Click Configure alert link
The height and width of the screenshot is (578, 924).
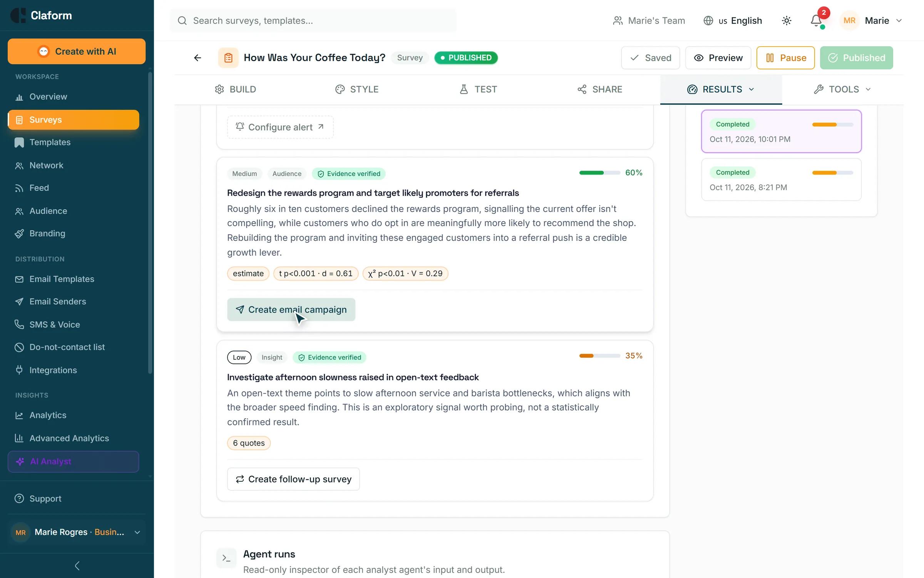280,127
